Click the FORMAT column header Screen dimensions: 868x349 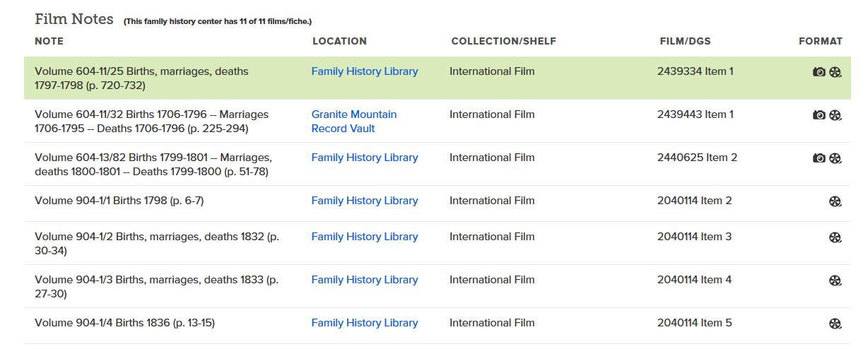pyautogui.click(x=821, y=41)
